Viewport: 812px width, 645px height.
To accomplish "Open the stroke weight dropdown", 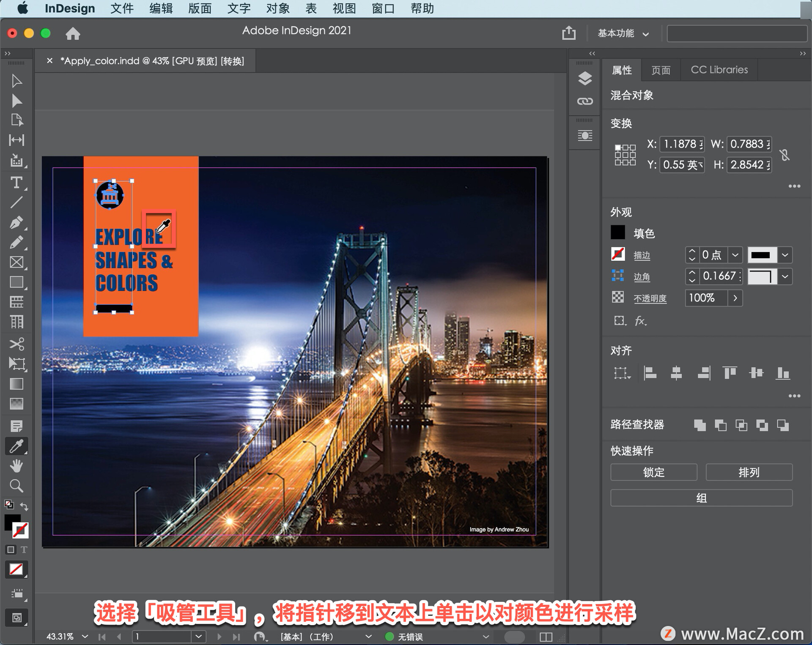I will coord(735,255).
